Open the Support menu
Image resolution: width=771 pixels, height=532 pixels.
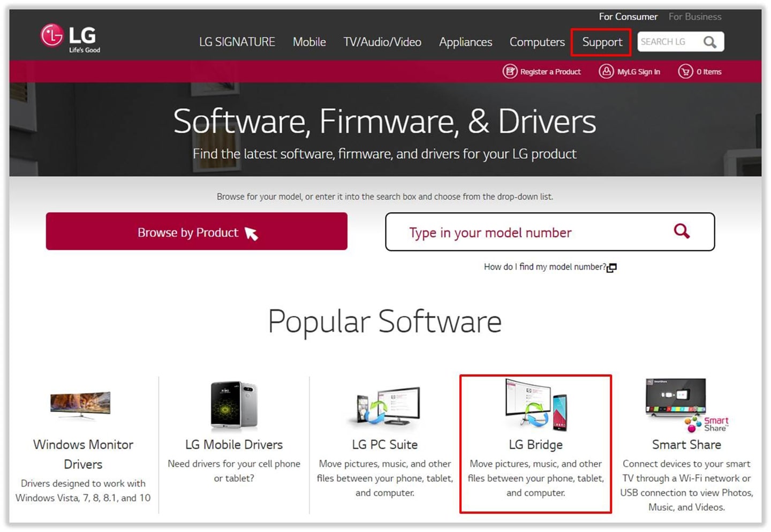coord(602,42)
